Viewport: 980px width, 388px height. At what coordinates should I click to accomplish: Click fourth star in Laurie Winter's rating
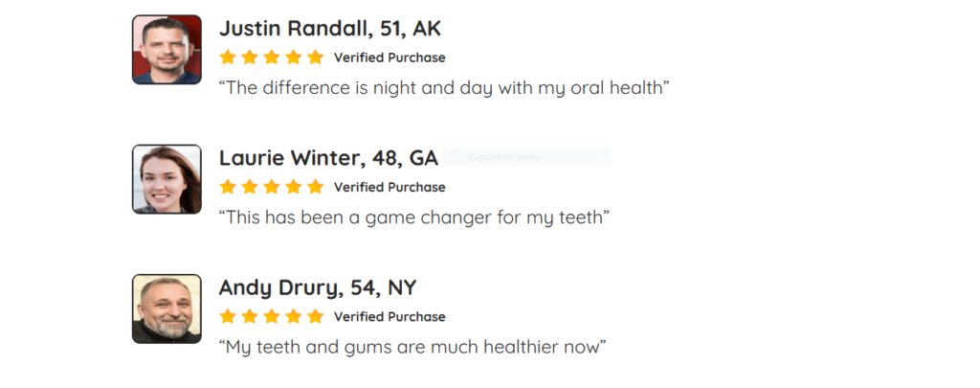coord(294,187)
